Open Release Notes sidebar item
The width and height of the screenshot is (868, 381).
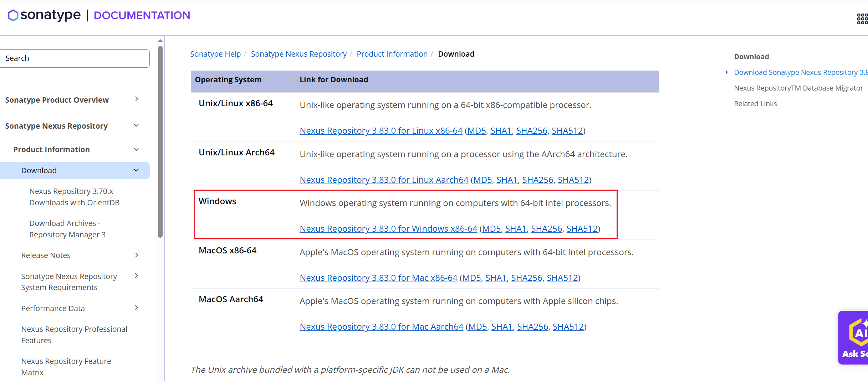46,255
